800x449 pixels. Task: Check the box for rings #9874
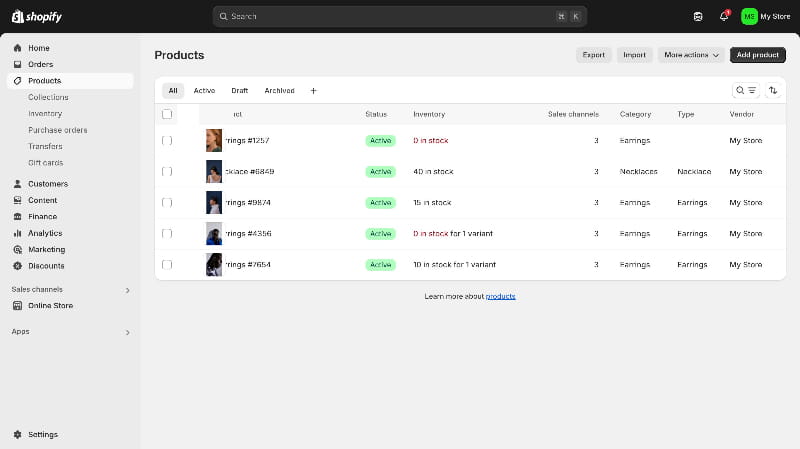click(x=167, y=203)
